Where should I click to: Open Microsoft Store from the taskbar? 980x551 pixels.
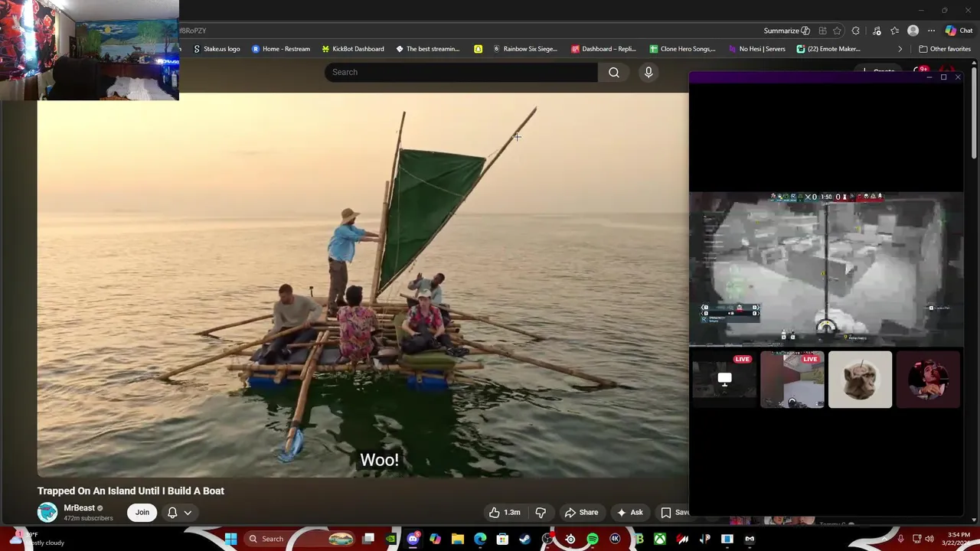(502, 539)
